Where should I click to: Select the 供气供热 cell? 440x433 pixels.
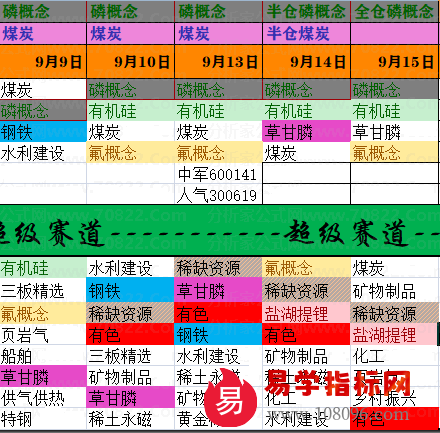pyautogui.click(x=43, y=398)
